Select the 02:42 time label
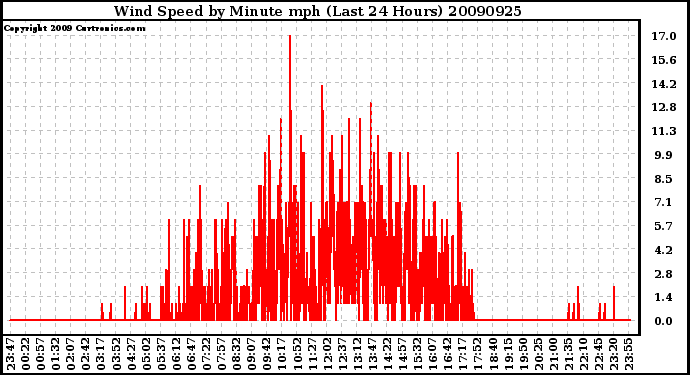The height and width of the screenshot is (375, 690). pos(86,354)
